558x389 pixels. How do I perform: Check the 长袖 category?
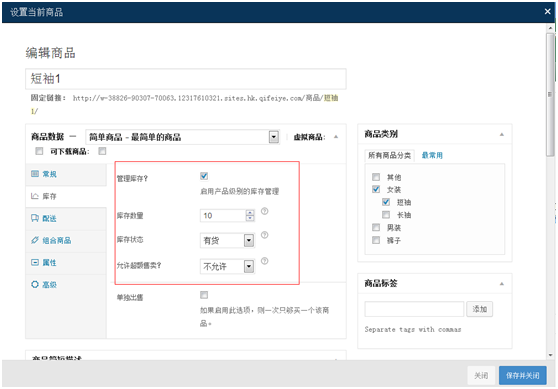click(x=386, y=215)
